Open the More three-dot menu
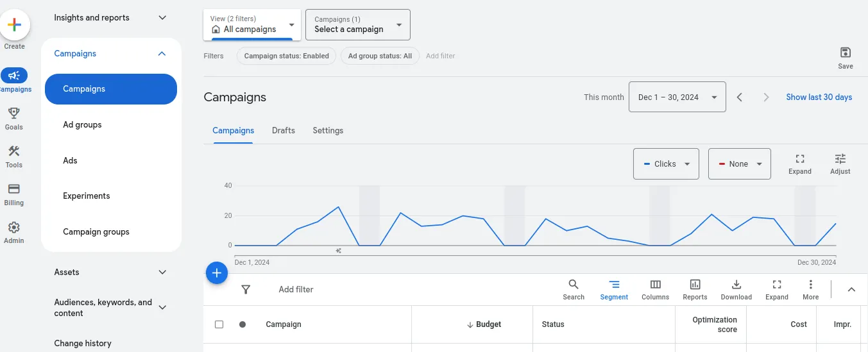This screenshot has width=868, height=352. (811, 285)
